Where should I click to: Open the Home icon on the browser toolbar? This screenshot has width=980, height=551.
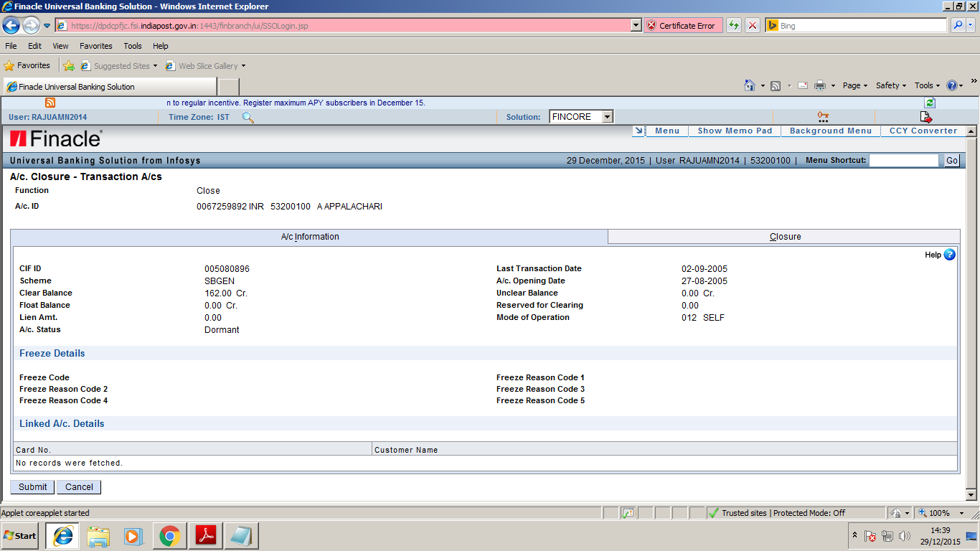750,85
